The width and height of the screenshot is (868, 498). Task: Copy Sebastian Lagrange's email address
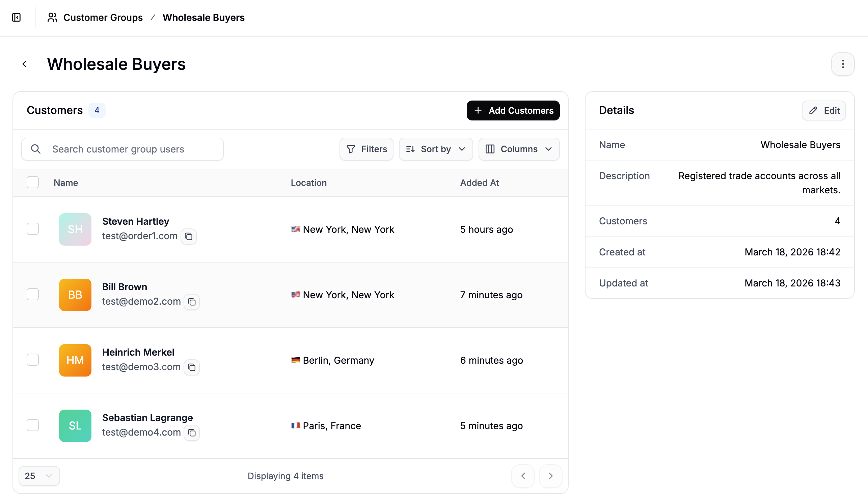click(x=192, y=433)
